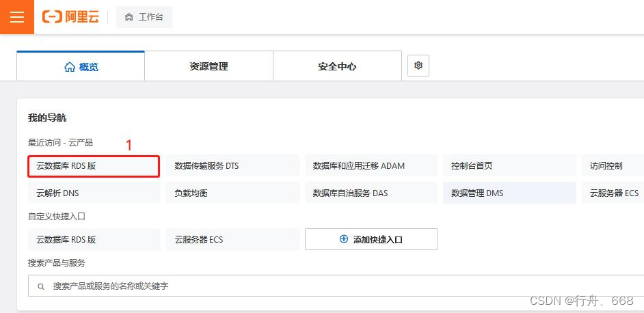Open tab settings gear icon

click(418, 66)
